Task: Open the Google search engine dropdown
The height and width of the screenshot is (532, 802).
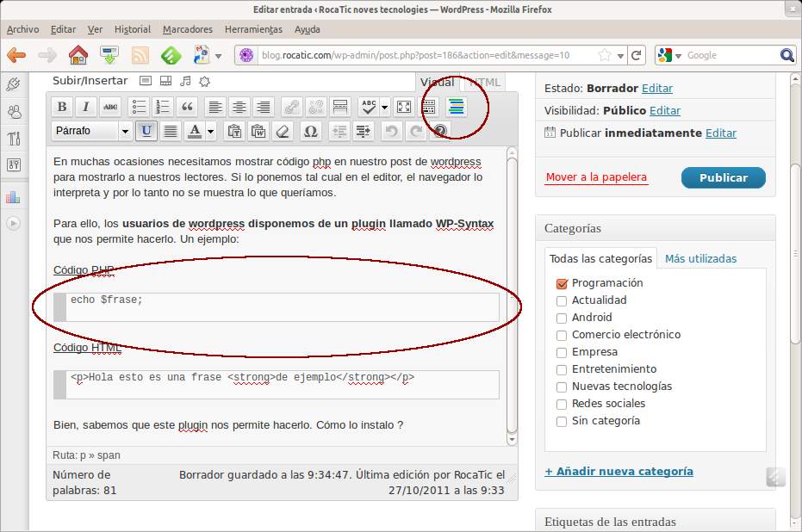Action: pyautogui.click(x=678, y=56)
